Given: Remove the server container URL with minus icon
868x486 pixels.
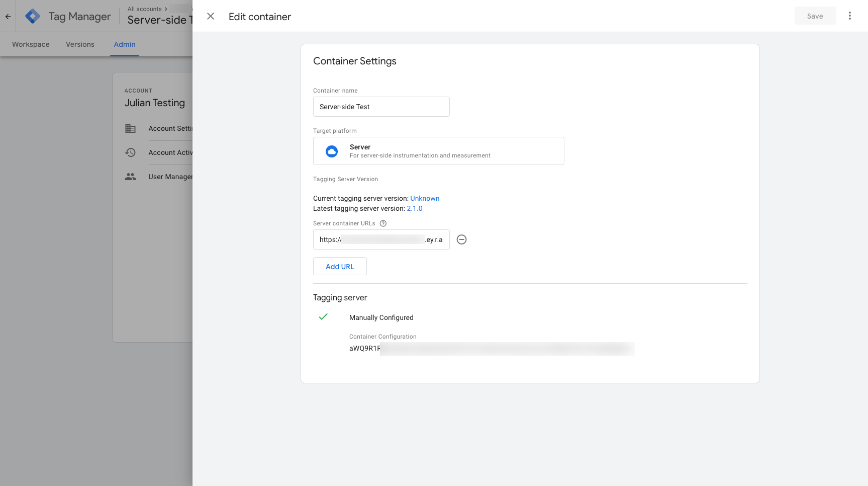Looking at the screenshot, I should click(x=461, y=239).
